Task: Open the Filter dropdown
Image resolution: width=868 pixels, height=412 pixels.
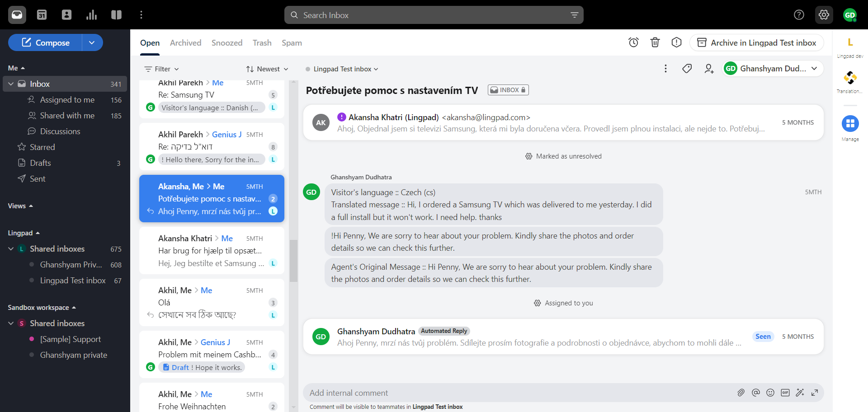Action: 161,69
